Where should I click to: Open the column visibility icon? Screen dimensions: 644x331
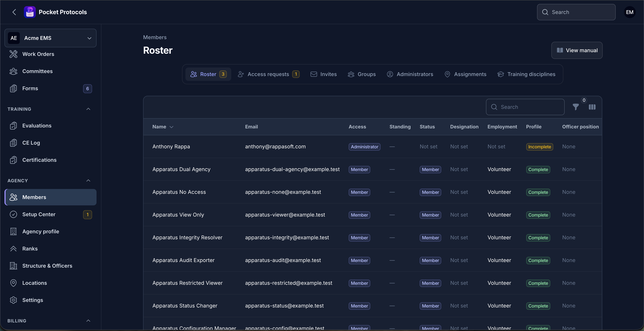(x=592, y=107)
